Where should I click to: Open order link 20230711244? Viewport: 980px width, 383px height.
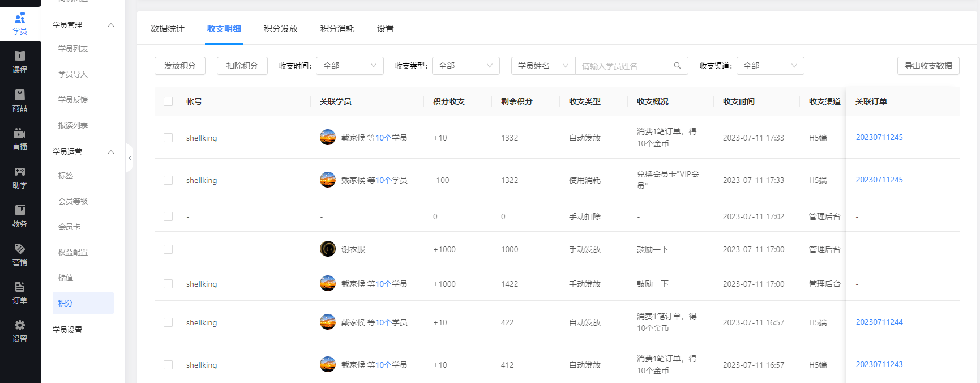point(879,322)
